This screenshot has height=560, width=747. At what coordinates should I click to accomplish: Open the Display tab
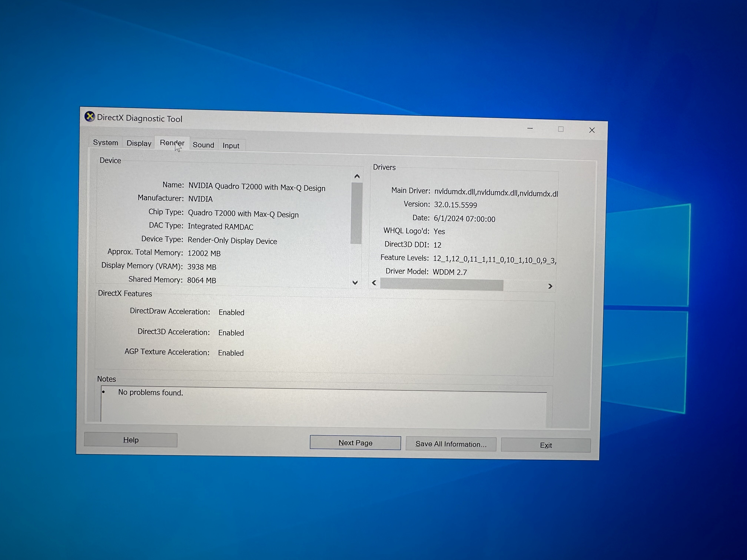pos(139,143)
